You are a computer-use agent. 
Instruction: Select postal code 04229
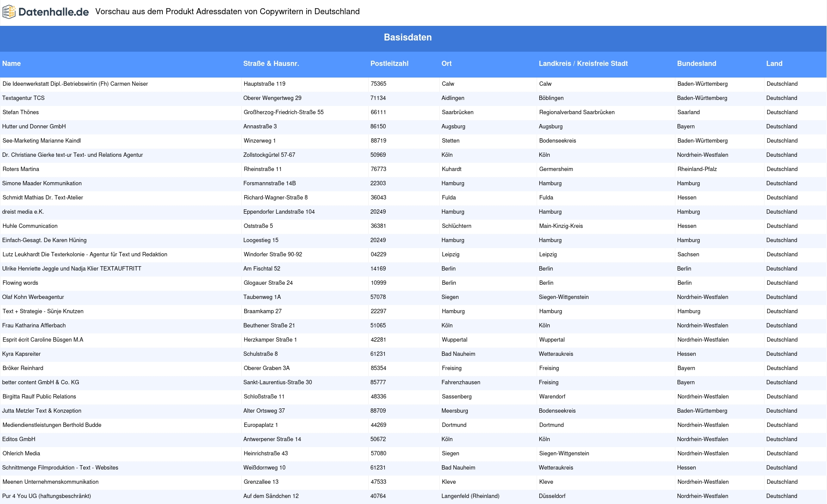click(x=378, y=255)
